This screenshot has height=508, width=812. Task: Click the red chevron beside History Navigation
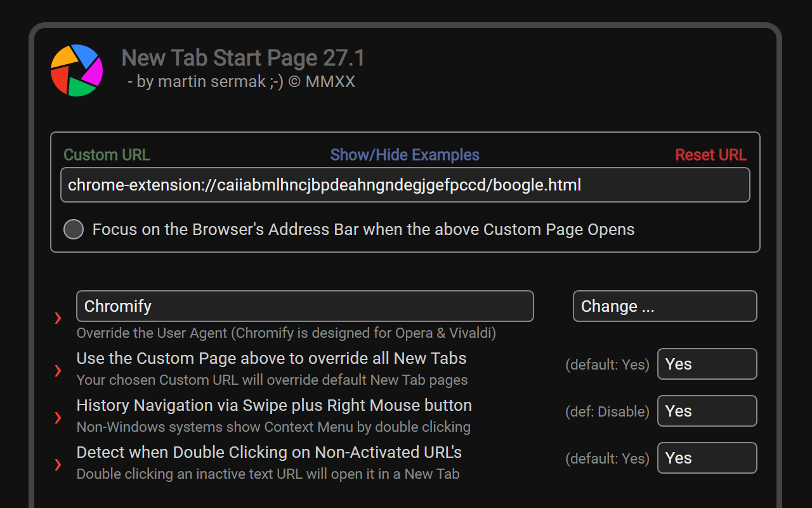coord(58,417)
